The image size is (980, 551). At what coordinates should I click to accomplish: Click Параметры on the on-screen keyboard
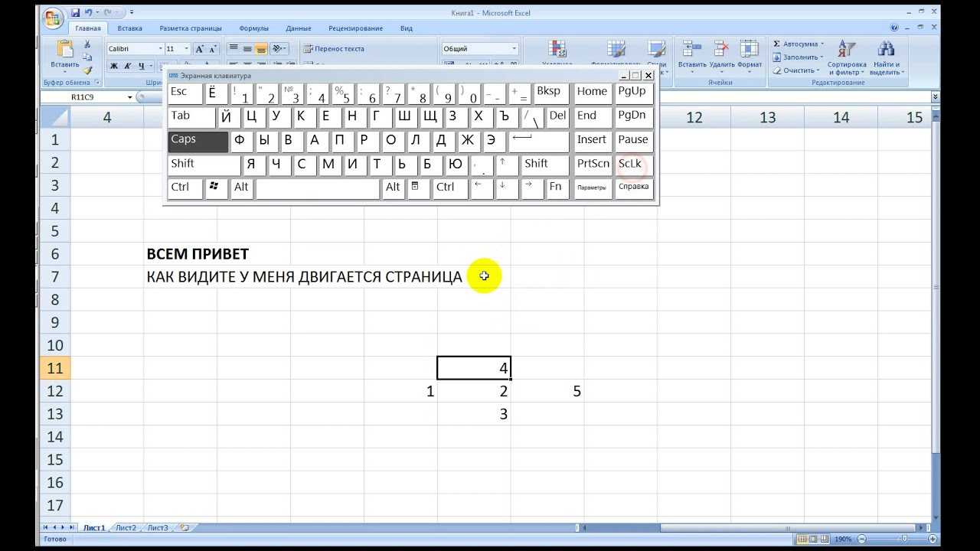click(593, 188)
